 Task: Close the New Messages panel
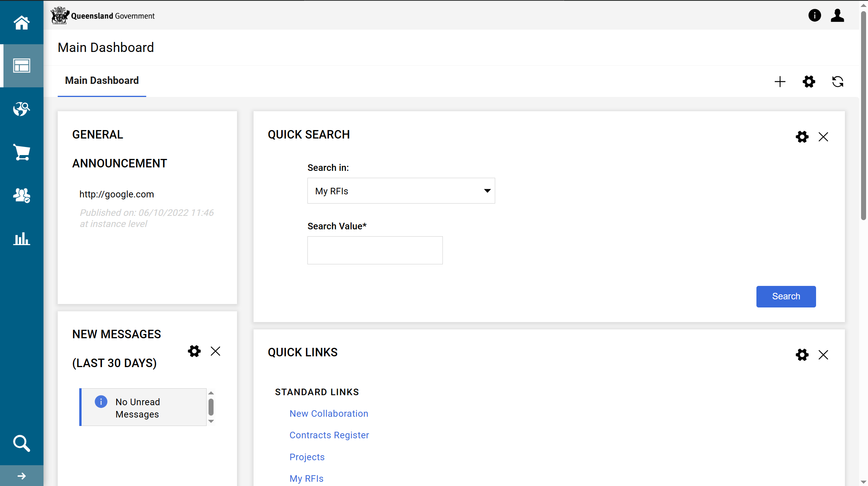[215, 351]
